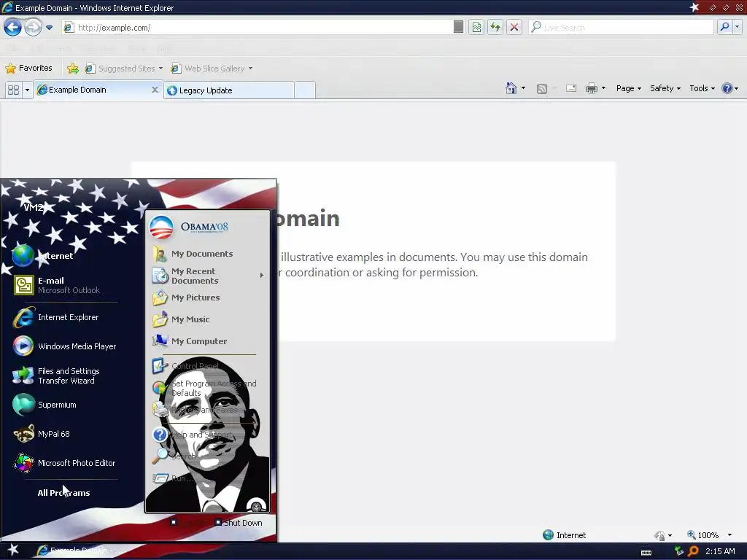Click the red Stop button

(x=514, y=27)
